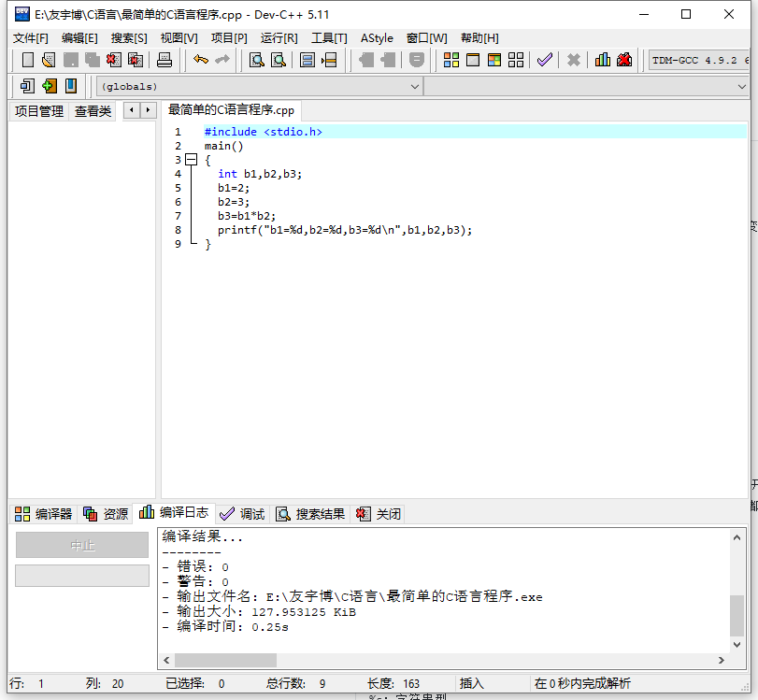Click the compile log vertical scrollbar thumb
The image size is (758, 700).
(737, 615)
